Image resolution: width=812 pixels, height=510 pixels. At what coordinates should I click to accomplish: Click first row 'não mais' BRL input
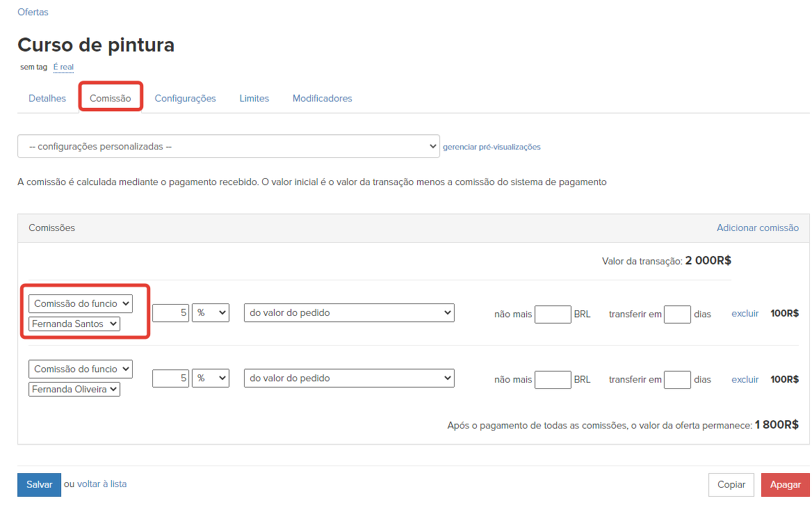[x=553, y=314]
